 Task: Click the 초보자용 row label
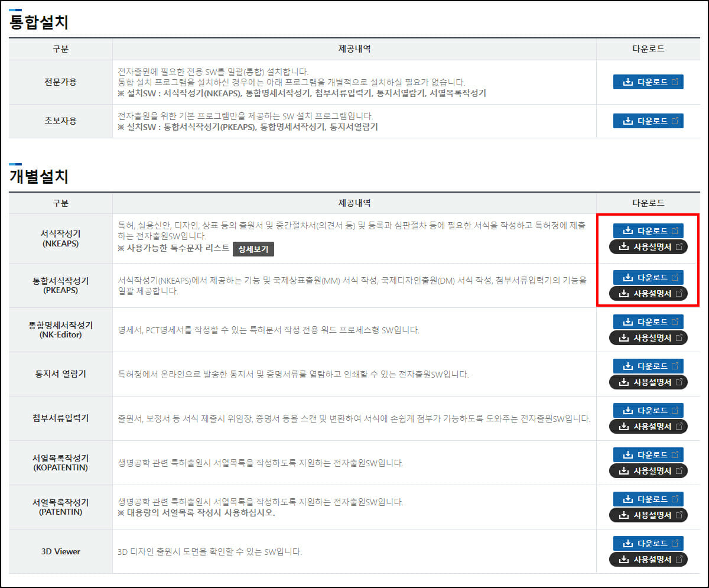(60, 121)
